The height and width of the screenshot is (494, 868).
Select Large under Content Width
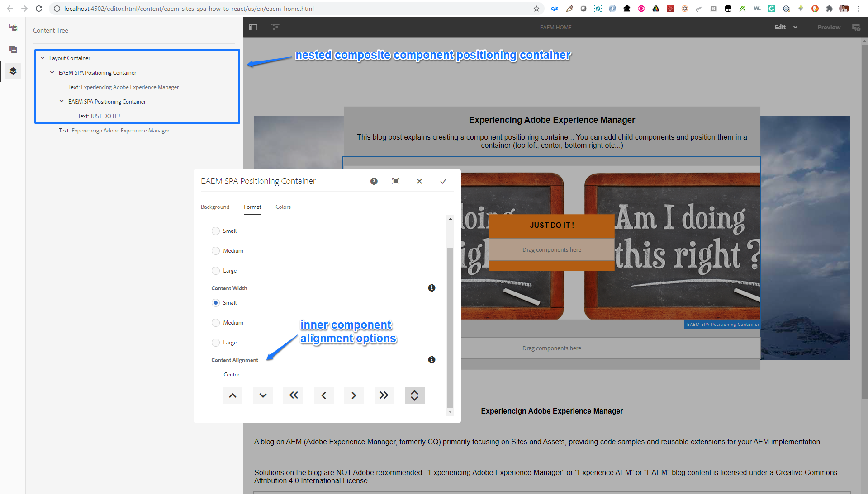(x=216, y=343)
